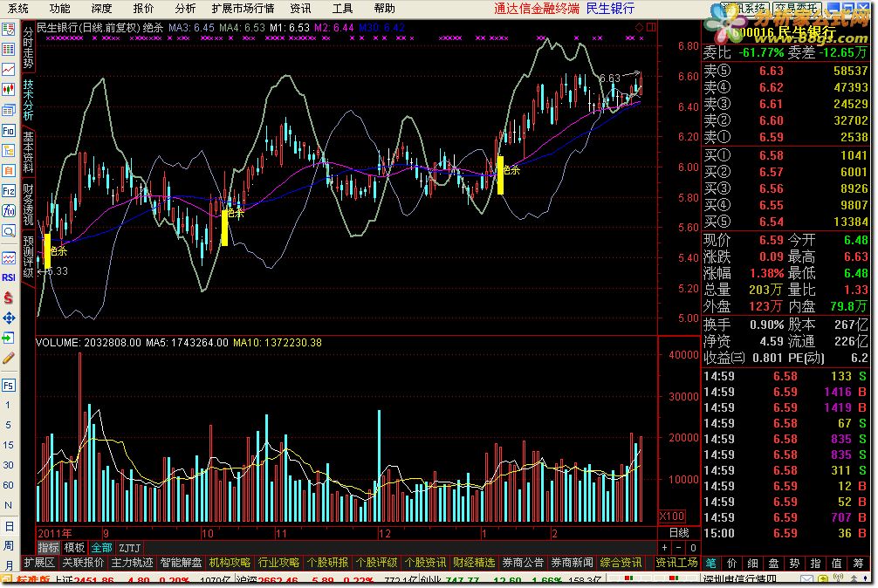The image size is (878, 588).
Task: Select the 月 monthly period option
Action: click(x=9, y=564)
